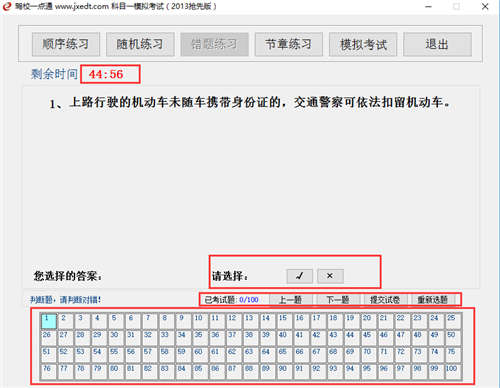Image resolution: width=500 pixels, height=388 pixels.
Task: Jump to question 76 in grid
Action: coord(49,372)
